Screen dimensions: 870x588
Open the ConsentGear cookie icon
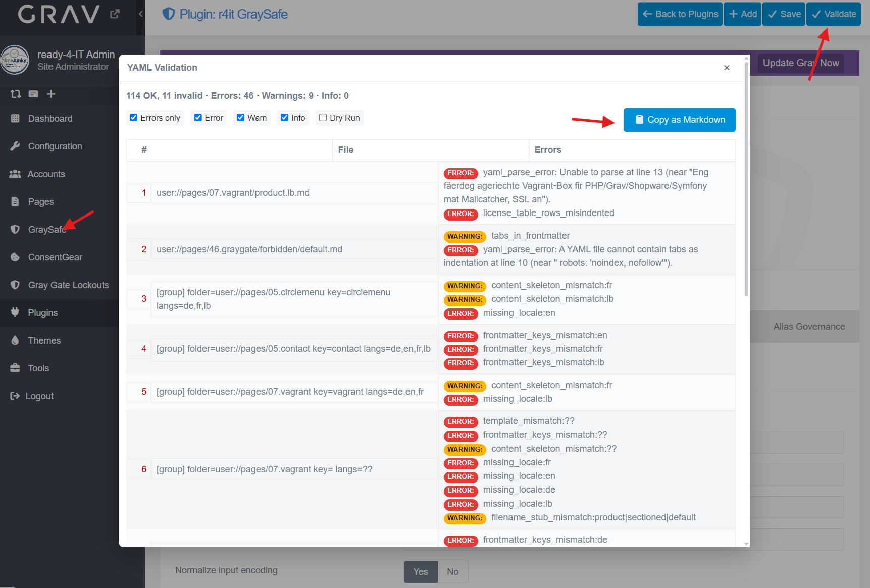(15, 257)
